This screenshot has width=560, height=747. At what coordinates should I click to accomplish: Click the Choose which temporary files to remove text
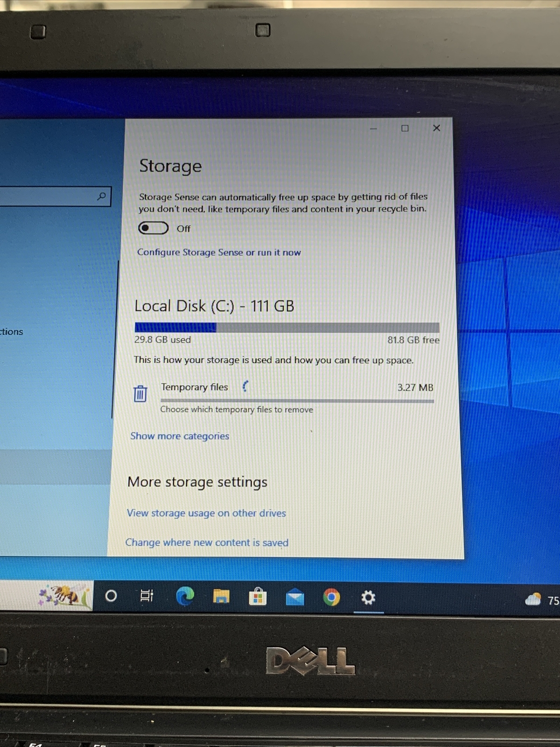237,409
